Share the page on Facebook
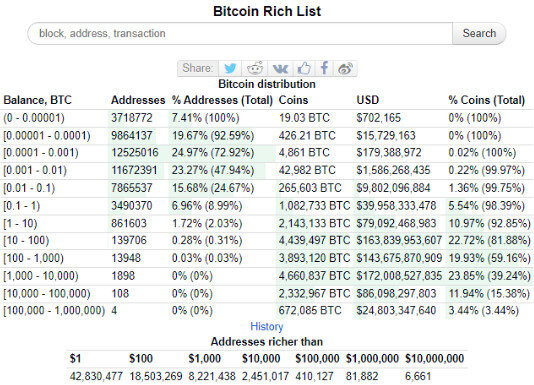Screen dimensions: 534x385 coord(324,68)
